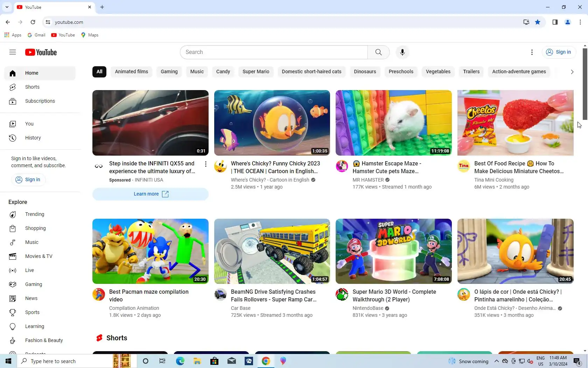The height and width of the screenshot is (368, 588).
Task: Open Fashion & Beauty in Explore
Action: click(x=40, y=340)
